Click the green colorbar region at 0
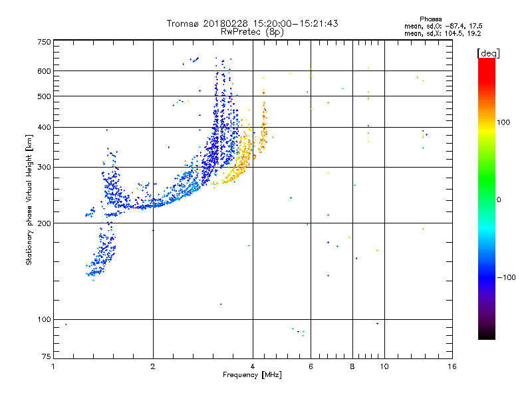Screen dimensions: 532x399 click(x=487, y=199)
